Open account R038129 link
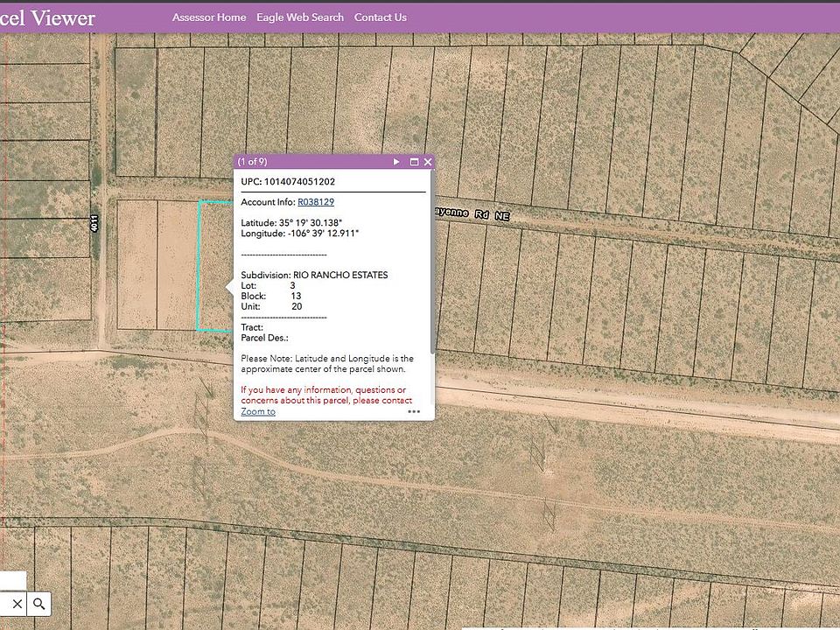Image resolution: width=840 pixels, height=630 pixels. point(316,202)
